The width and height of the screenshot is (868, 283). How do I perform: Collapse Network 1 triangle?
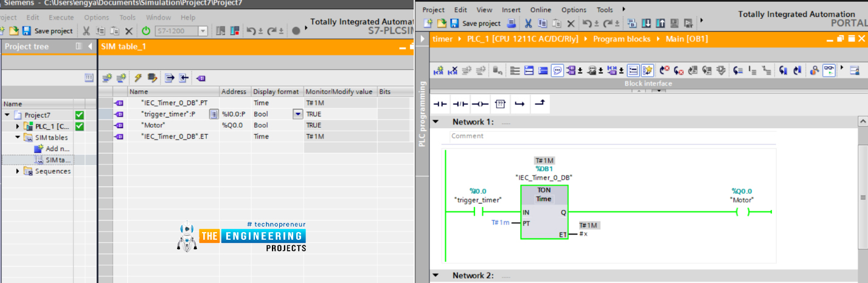pos(436,122)
